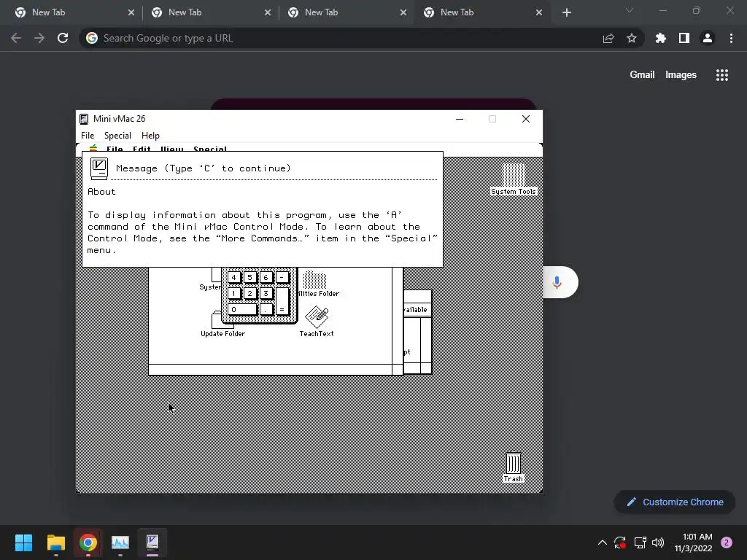Open clock and date panel
Image resolution: width=747 pixels, height=560 pixels.
point(693,542)
